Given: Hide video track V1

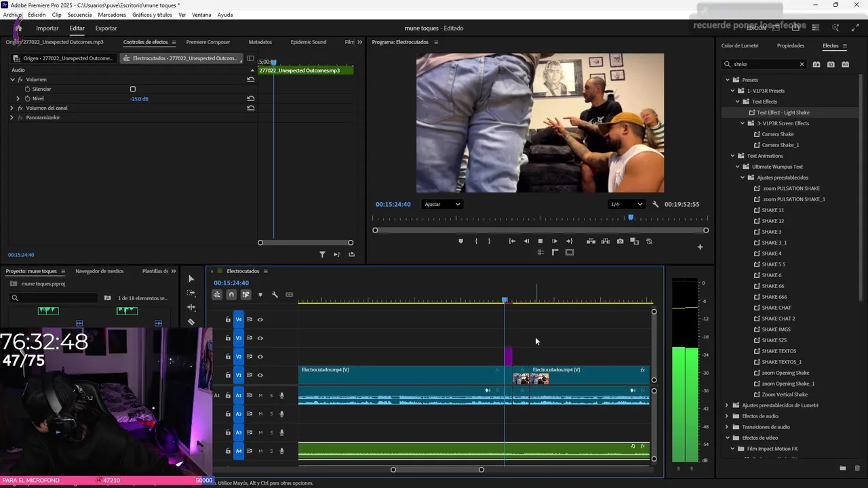Looking at the screenshot, I should [x=260, y=375].
